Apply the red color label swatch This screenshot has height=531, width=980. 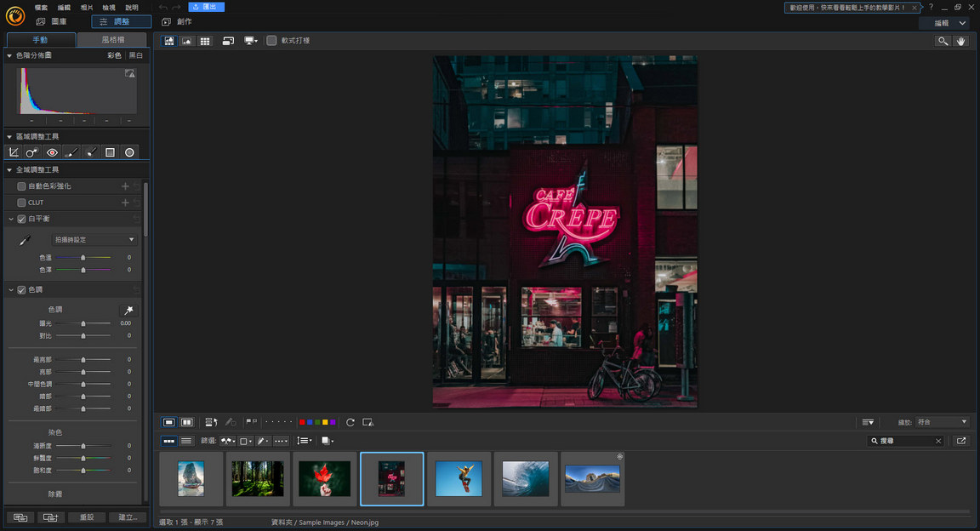[x=302, y=422]
